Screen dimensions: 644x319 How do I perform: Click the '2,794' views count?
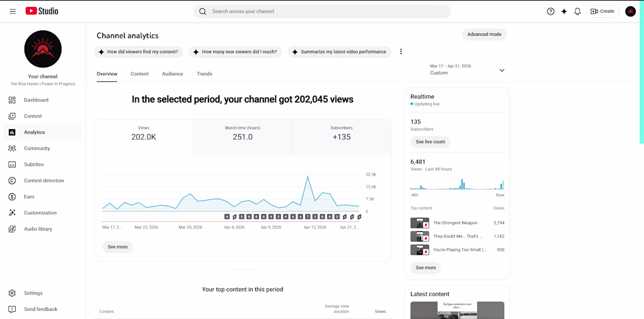[x=499, y=223]
